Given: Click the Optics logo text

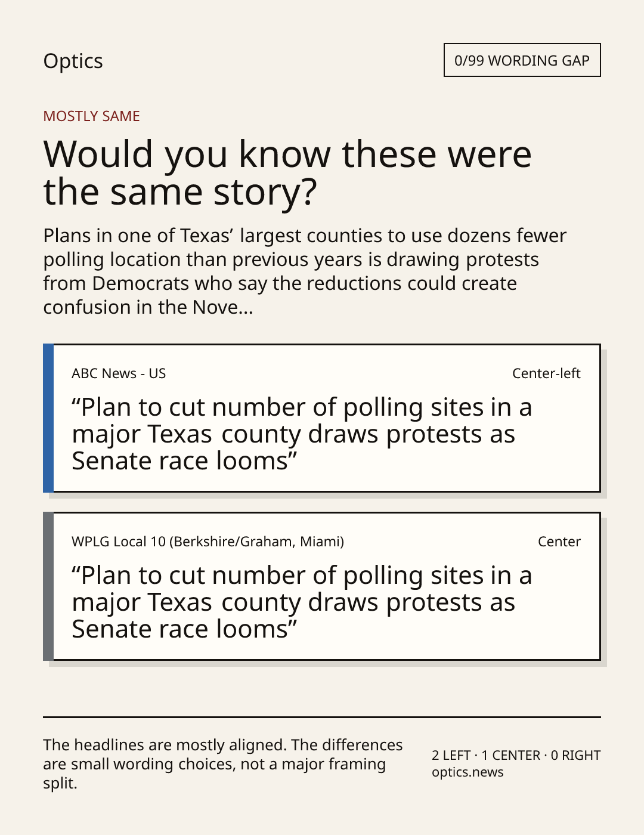Looking at the screenshot, I should (73, 61).
